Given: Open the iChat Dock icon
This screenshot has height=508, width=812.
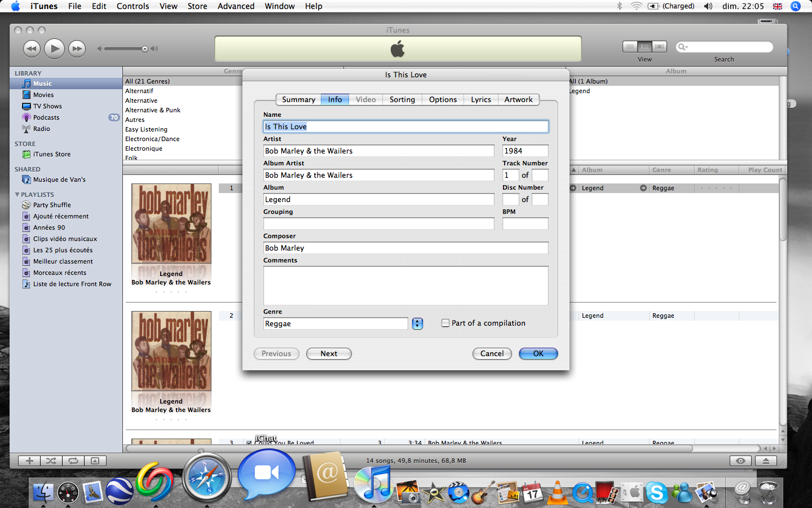Looking at the screenshot, I should point(266,473).
